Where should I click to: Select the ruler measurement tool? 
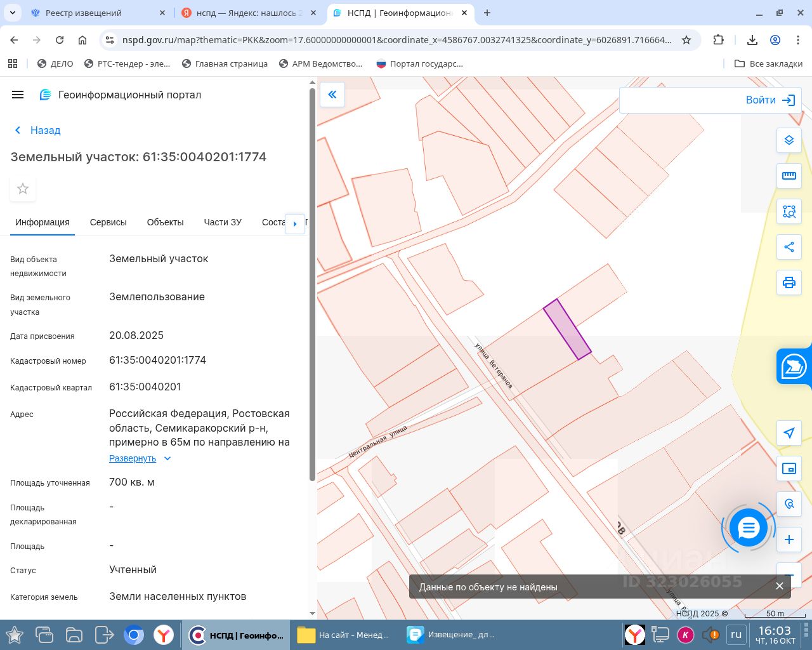[x=789, y=176]
